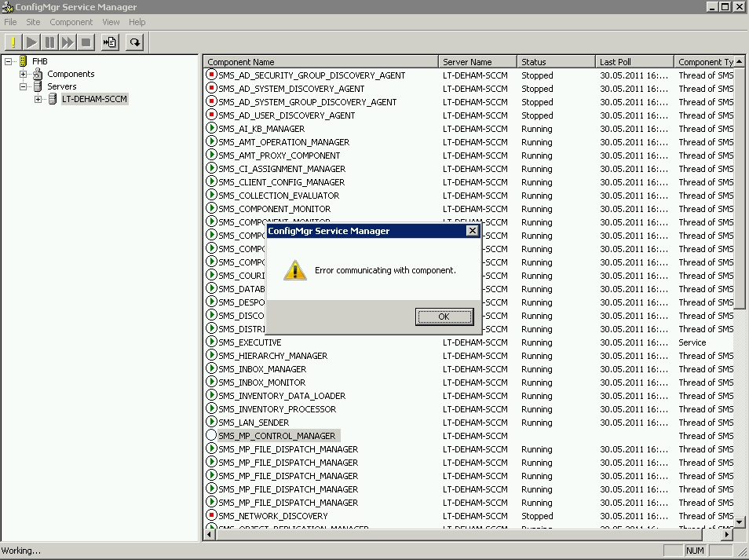Select the SMS_INBOX_MANAGER row name

pos(262,369)
